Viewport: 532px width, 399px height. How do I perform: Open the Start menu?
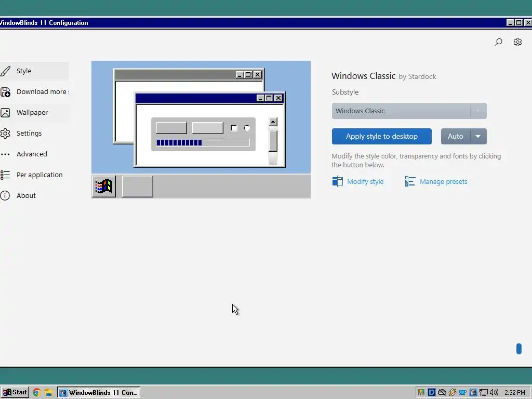(15, 393)
